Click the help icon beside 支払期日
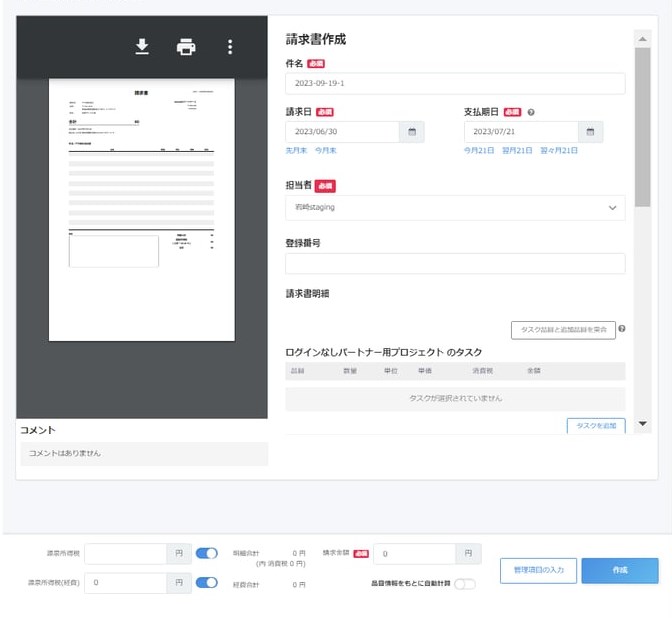This screenshot has width=672, height=618. point(531,112)
